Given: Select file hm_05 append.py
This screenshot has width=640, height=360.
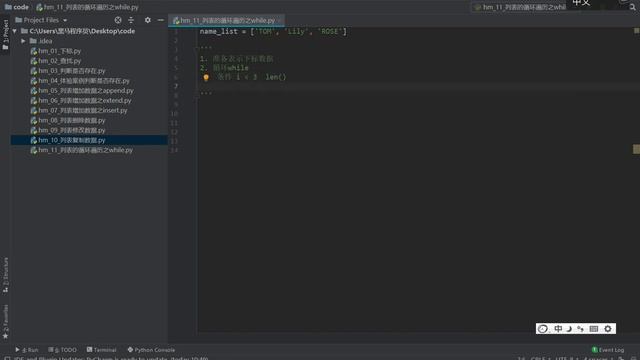Looking at the screenshot, I should pyautogui.click(x=82, y=91).
